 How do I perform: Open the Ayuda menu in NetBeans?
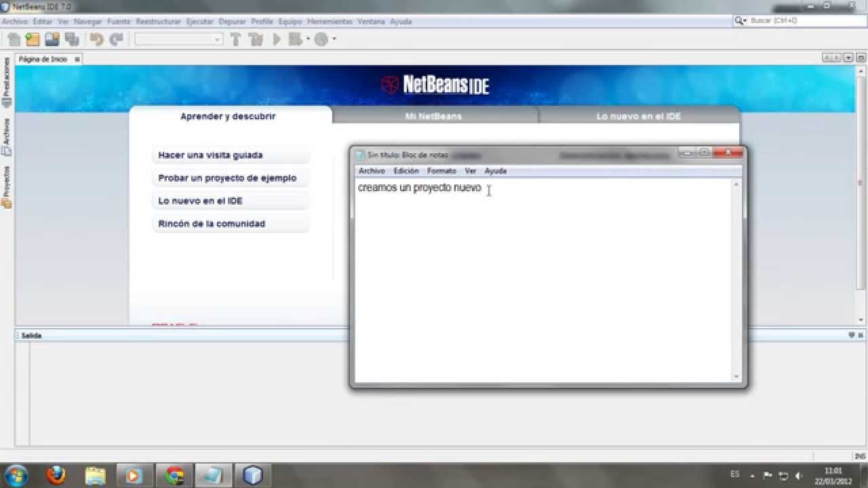[401, 22]
